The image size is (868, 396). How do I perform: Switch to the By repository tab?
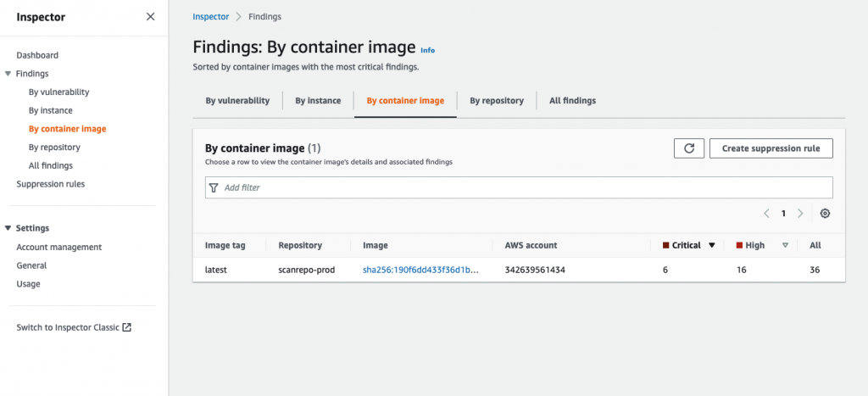pos(497,101)
